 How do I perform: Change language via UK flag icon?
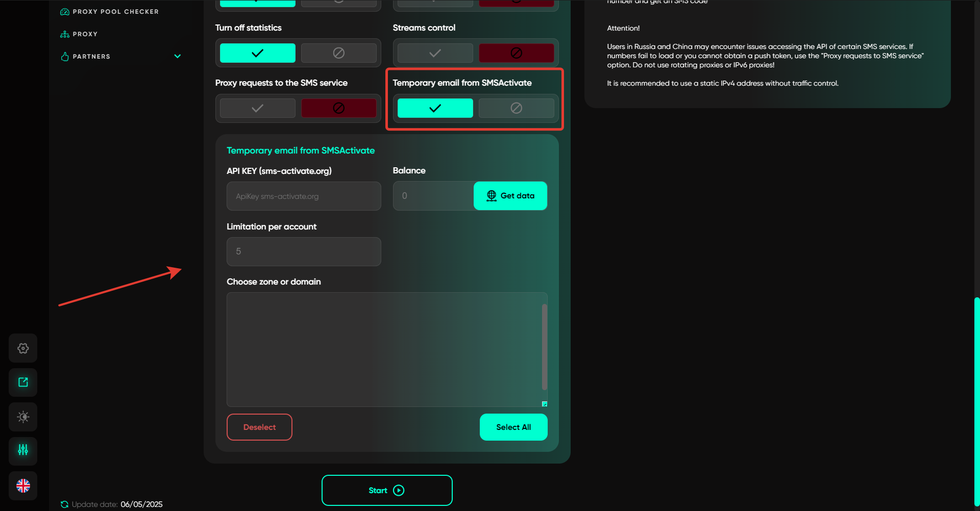coord(23,486)
